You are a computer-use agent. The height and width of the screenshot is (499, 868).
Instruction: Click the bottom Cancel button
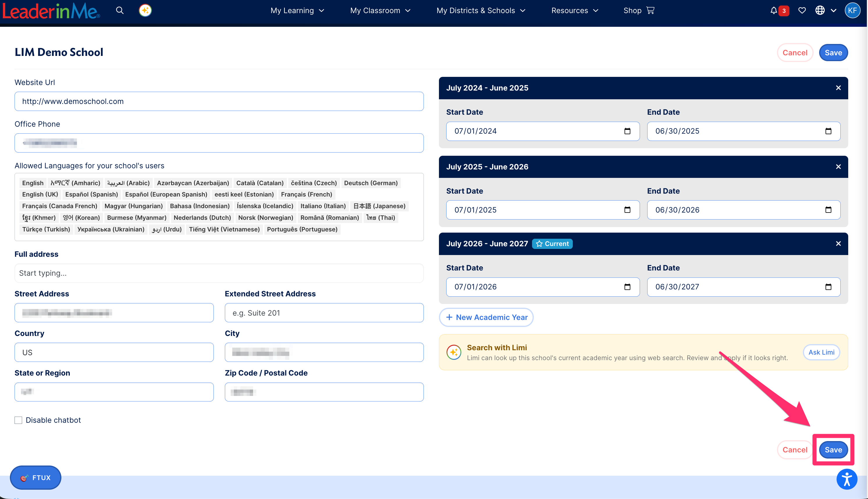[795, 450]
